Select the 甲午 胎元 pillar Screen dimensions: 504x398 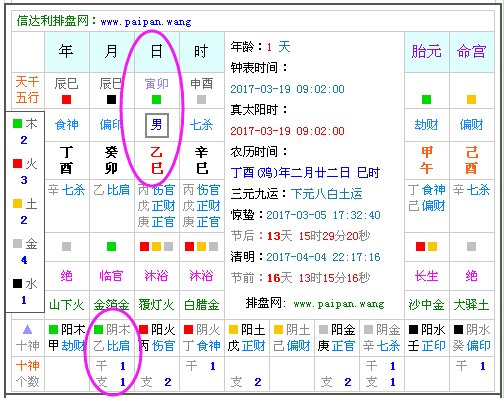(426, 160)
